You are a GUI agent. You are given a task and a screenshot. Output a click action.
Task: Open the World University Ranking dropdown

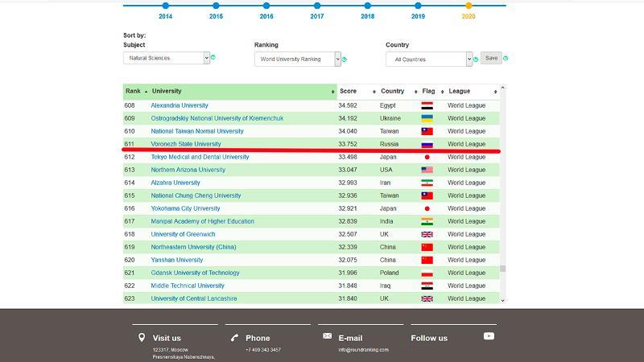297,60
